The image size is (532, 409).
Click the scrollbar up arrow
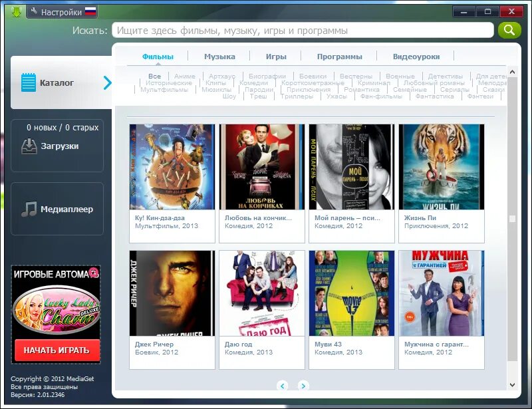point(512,72)
